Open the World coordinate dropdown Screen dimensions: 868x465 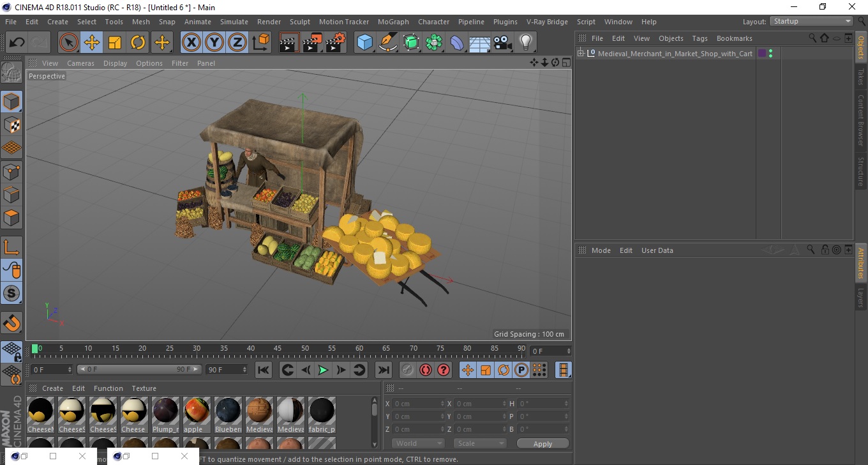click(x=418, y=444)
